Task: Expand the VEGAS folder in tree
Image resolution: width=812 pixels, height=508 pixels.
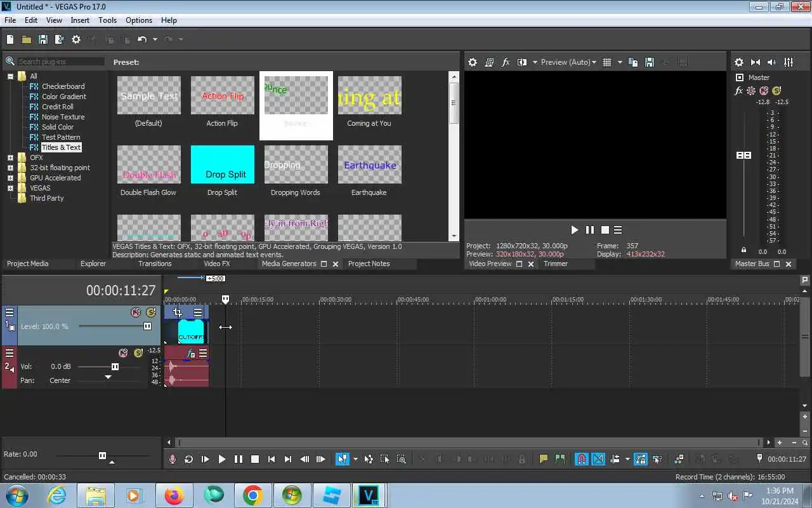Action: [10, 188]
